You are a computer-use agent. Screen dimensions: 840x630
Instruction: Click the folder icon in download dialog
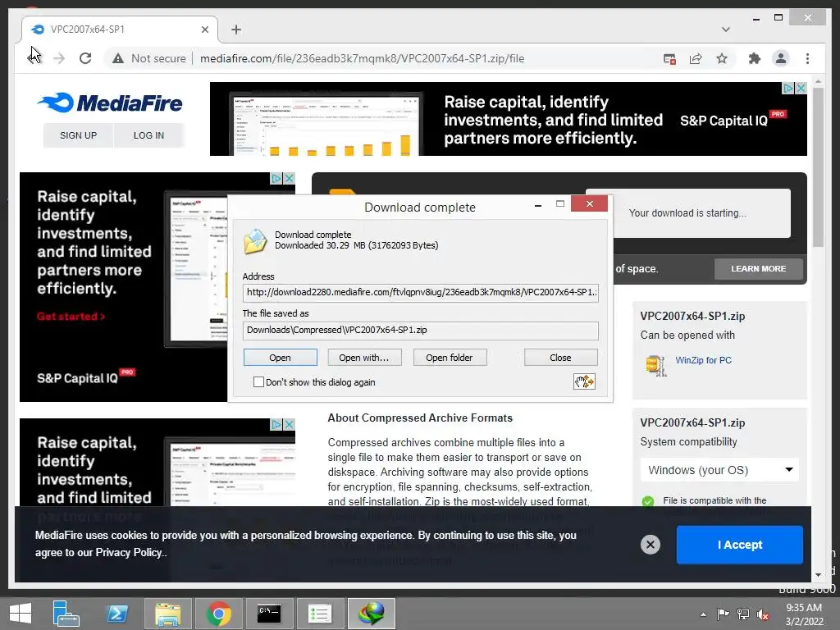pyautogui.click(x=255, y=241)
